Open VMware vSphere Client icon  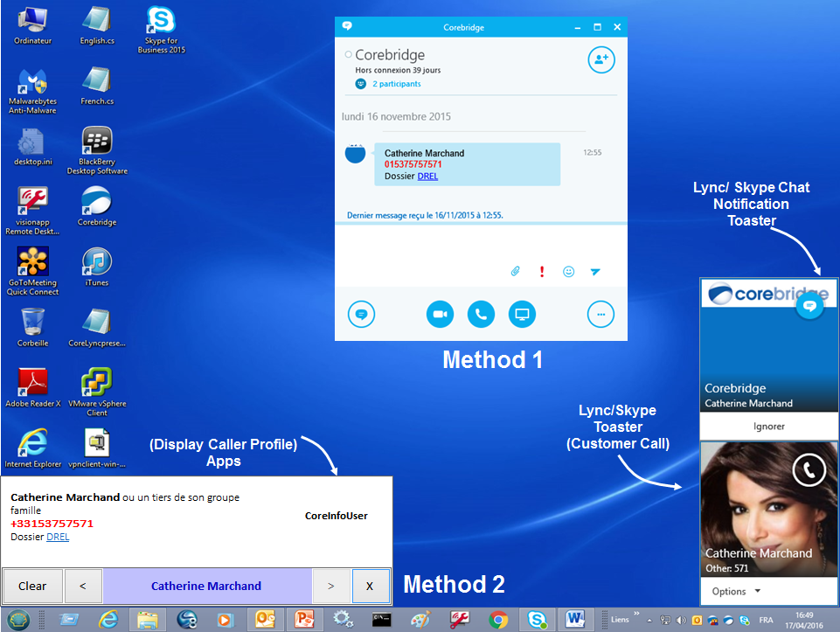tap(97, 392)
